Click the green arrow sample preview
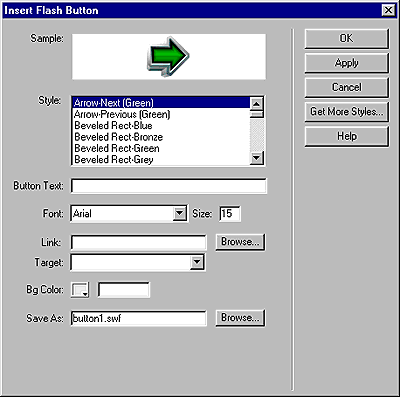Viewport: 400px width, 397px height. click(168, 56)
